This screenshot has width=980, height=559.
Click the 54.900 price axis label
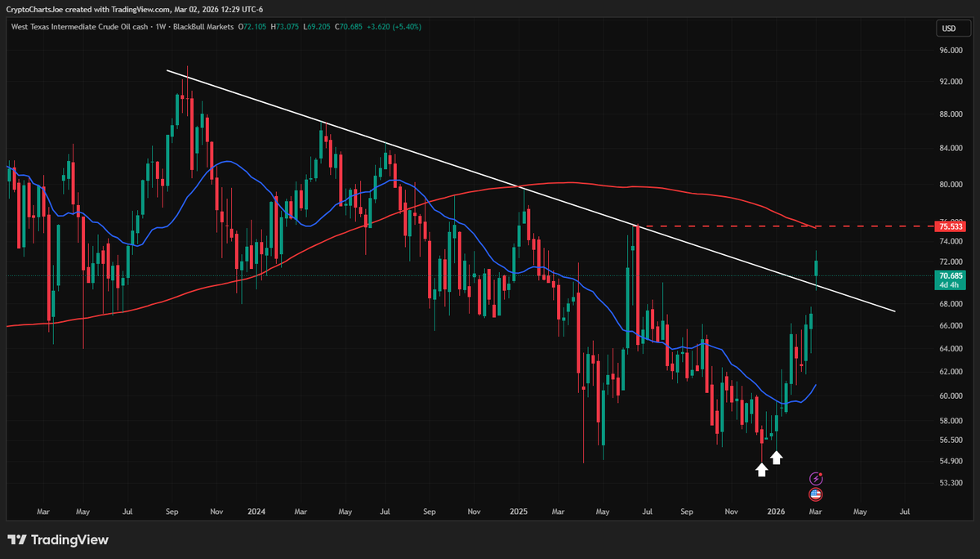(951, 461)
